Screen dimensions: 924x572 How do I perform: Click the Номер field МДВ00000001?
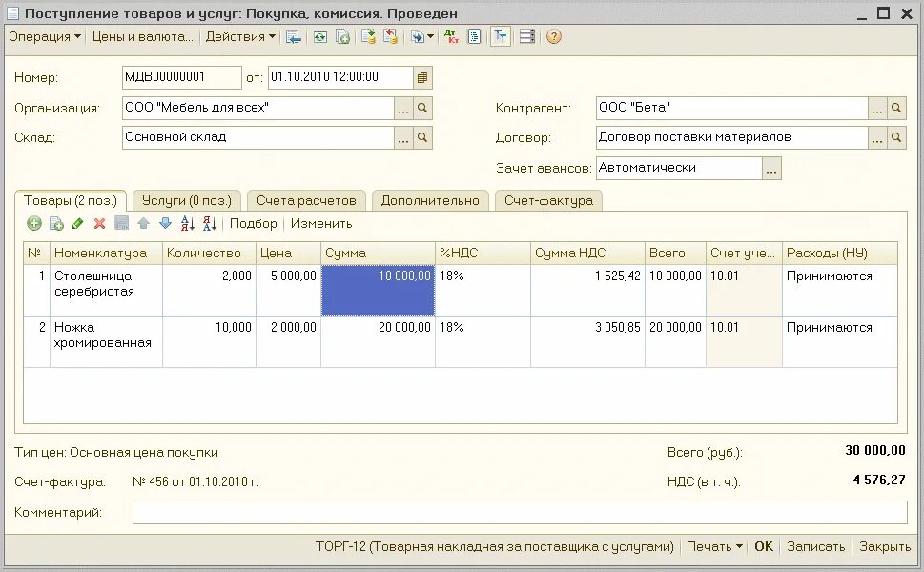pos(181,77)
